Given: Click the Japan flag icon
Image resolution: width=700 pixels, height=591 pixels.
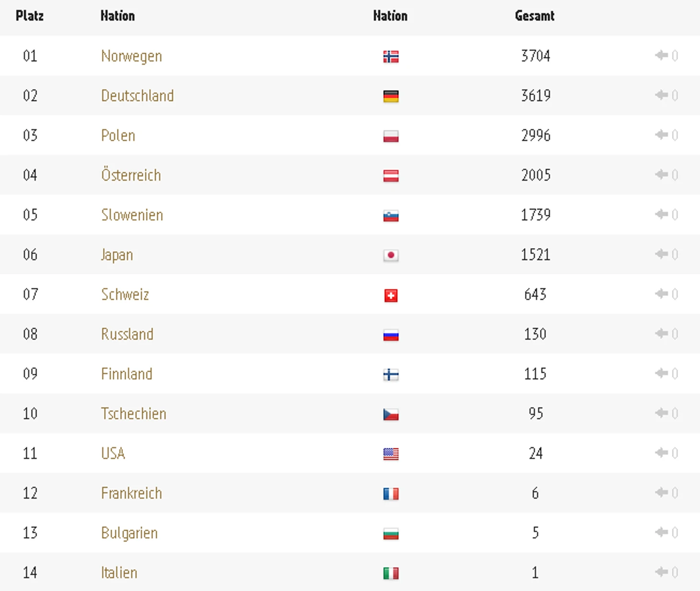Looking at the screenshot, I should coord(391,255).
